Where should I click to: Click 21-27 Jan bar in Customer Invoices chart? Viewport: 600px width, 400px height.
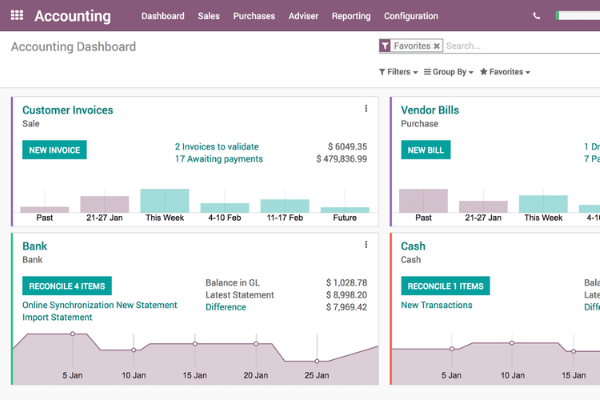coord(104,204)
